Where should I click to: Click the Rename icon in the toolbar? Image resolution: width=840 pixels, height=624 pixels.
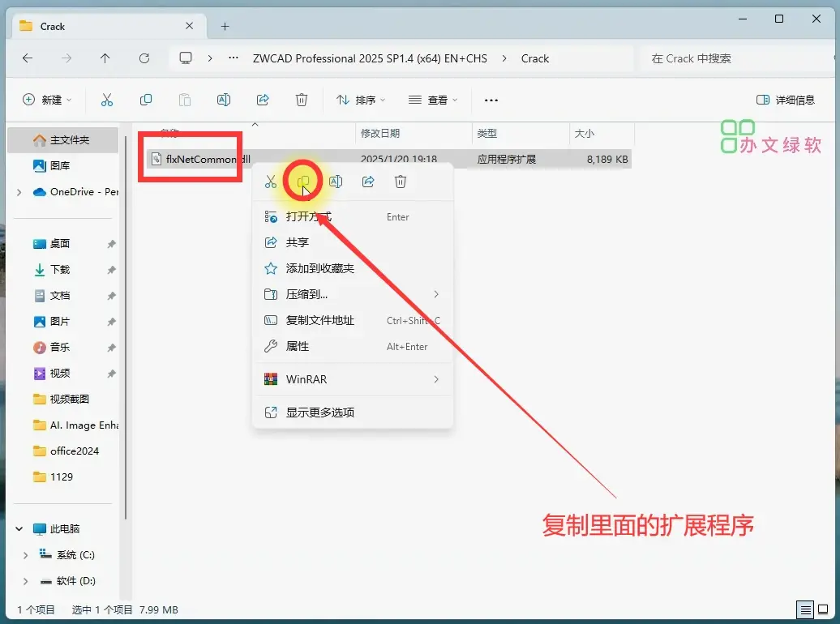[224, 100]
